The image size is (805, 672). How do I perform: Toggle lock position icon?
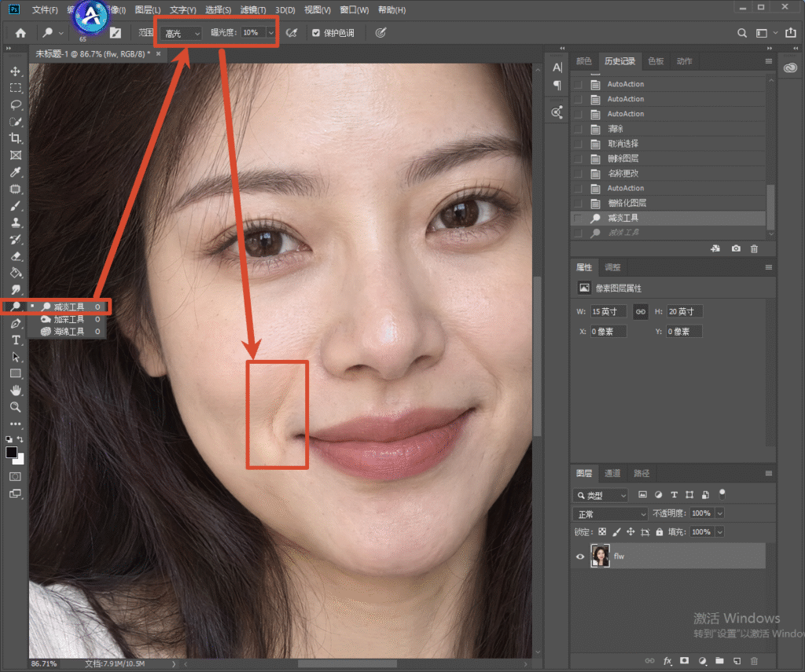(x=630, y=532)
